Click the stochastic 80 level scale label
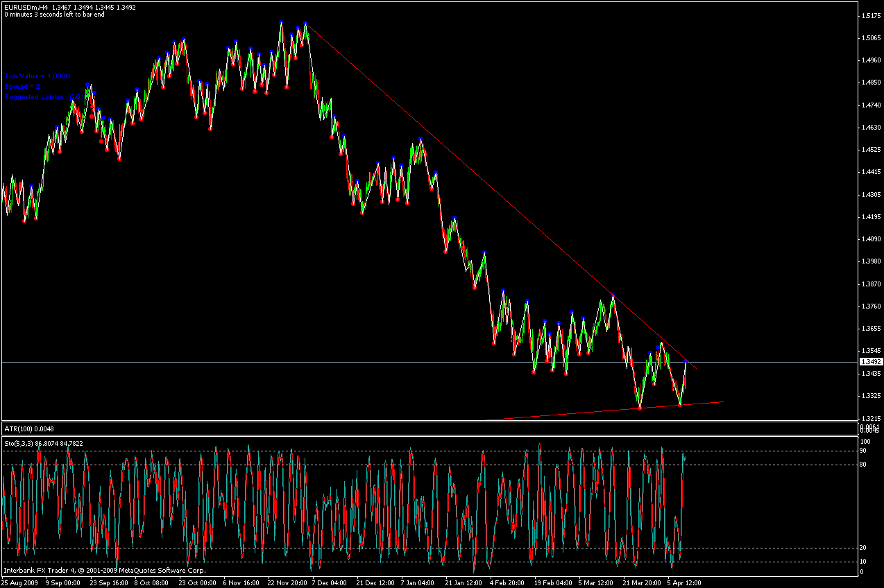This screenshot has height=588, width=884. (x=864, y=465)
